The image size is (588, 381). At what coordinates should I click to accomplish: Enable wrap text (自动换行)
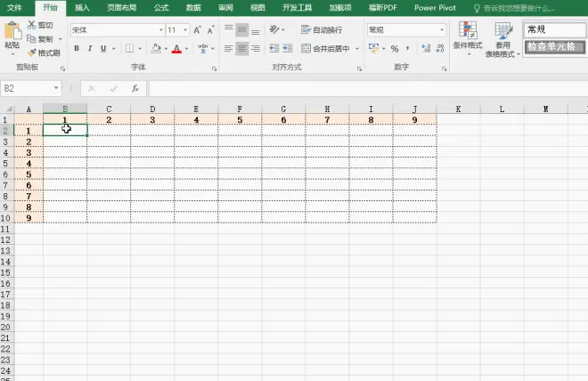coord(322,29)
